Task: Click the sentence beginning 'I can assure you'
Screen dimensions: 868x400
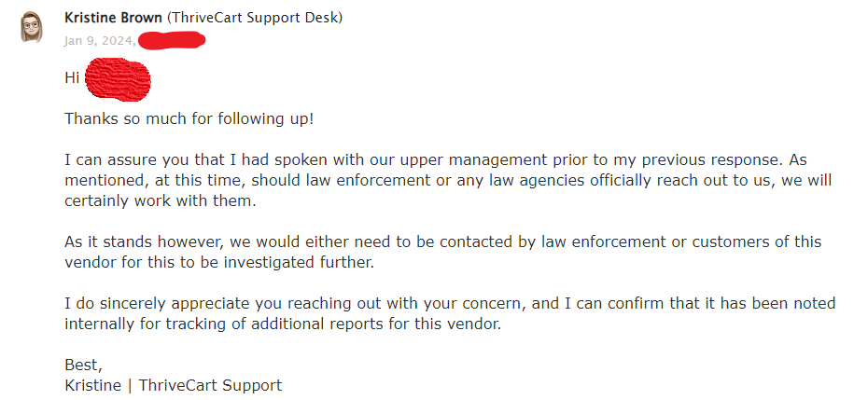Action: [x=436, y=160]
